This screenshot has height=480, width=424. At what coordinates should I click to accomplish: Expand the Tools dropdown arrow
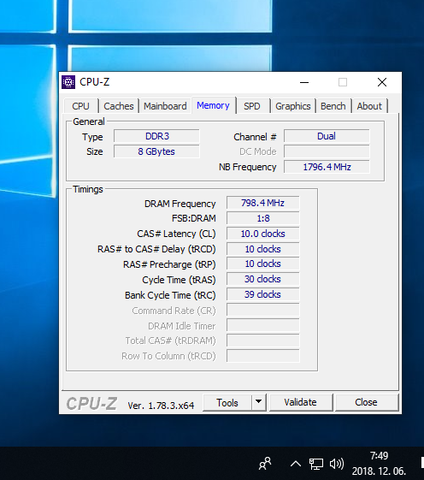[258, 402]
